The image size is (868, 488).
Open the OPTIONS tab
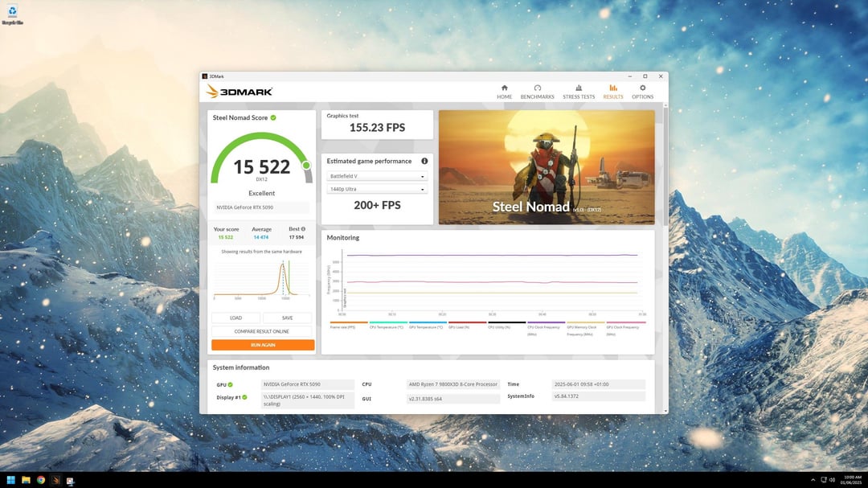click(x=642, y=92)
